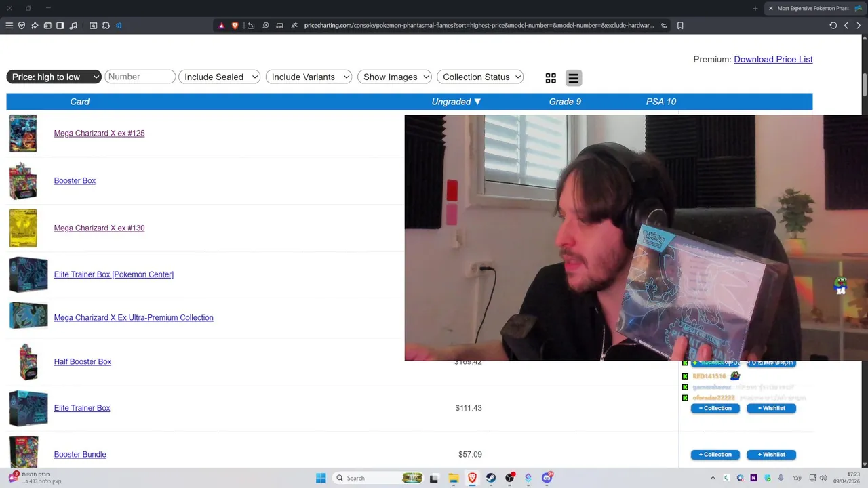Click the Ultra-Premium Collection thumbnail
The height and width of the screenshot is (488, 868).
tap(28, 316)
